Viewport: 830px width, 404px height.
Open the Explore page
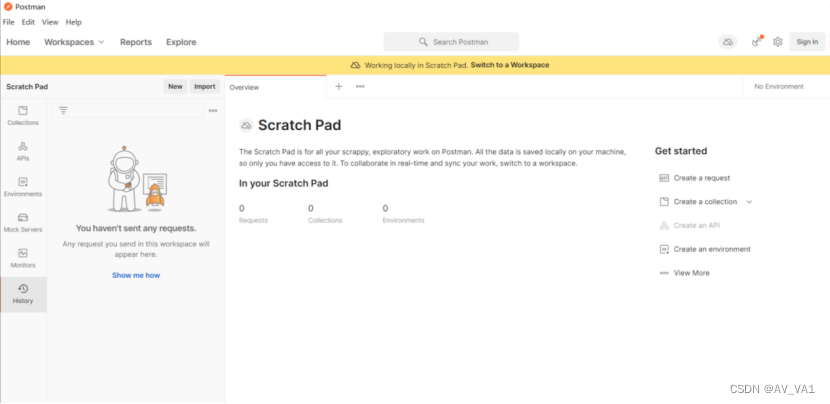(x=181, y=42)
